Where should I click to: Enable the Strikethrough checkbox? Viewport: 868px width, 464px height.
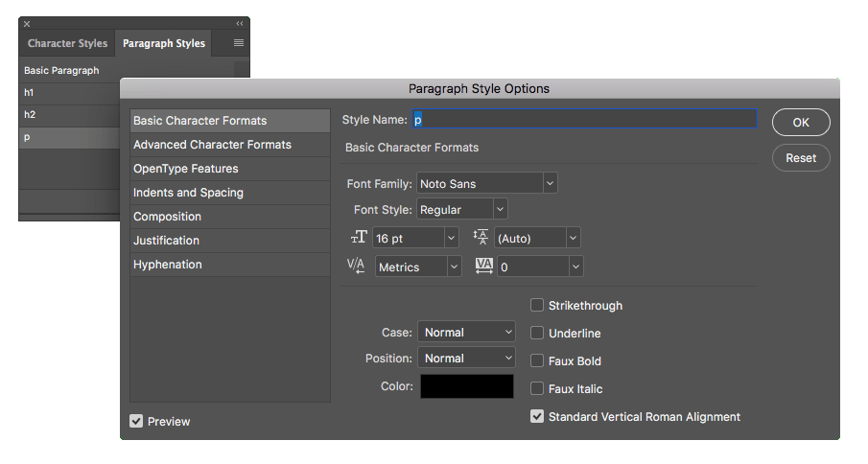coord(537,306)
